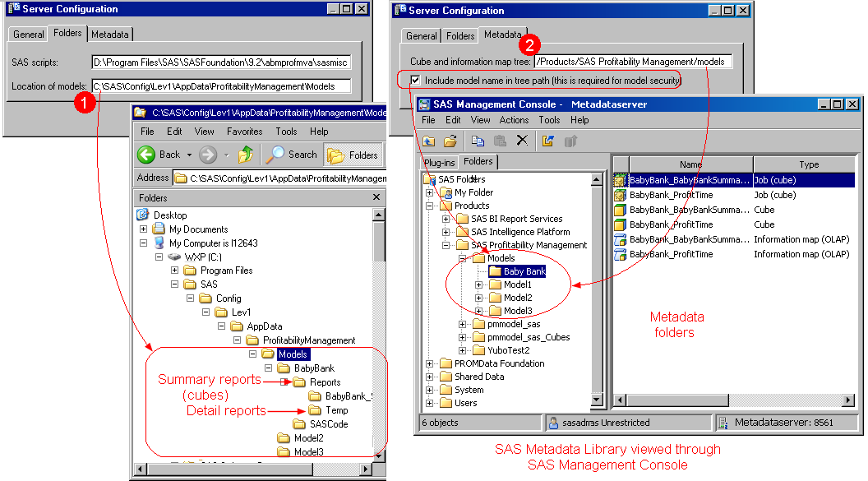Open the Back button history dropdown arrow

[x=189, y=155]
